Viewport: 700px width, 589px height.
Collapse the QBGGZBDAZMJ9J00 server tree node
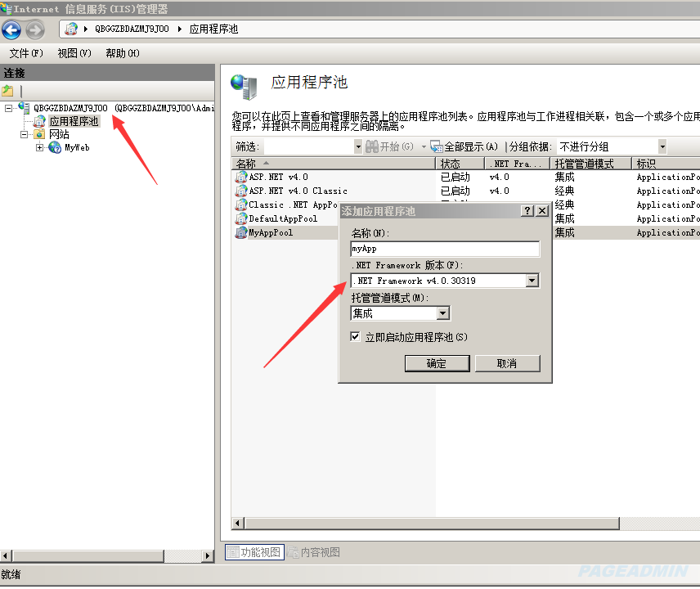pos(8,108)
